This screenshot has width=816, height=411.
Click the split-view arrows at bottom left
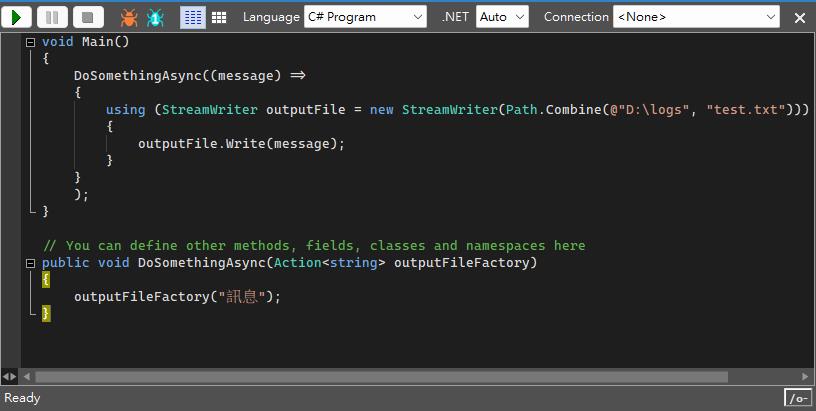click(9, 377)
